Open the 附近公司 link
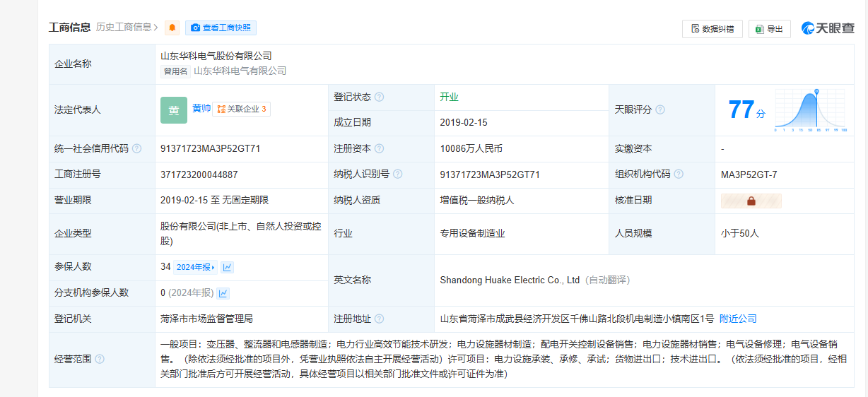This screenshot has height=397, width=868. [x=738, y=319]
